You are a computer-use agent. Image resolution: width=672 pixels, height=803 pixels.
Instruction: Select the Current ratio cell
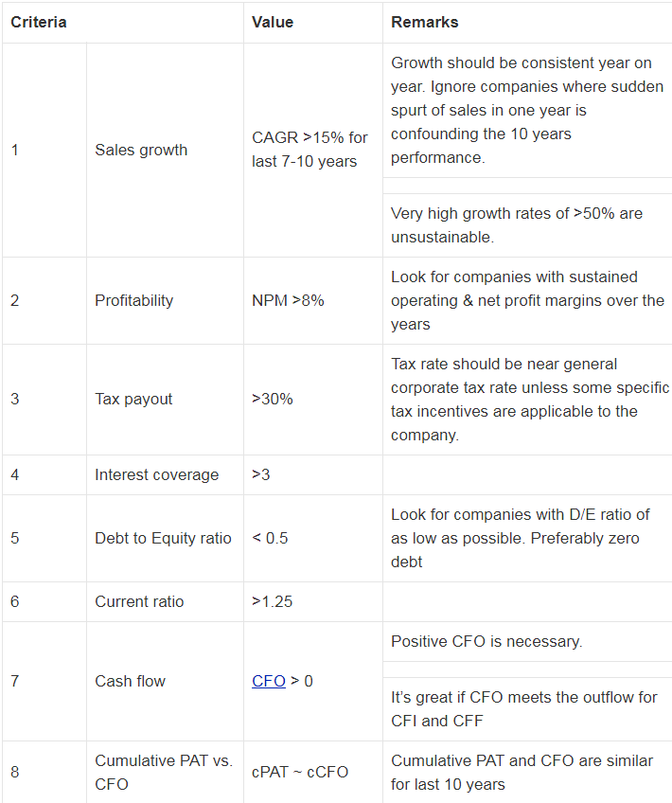click(x=139, y=601)
